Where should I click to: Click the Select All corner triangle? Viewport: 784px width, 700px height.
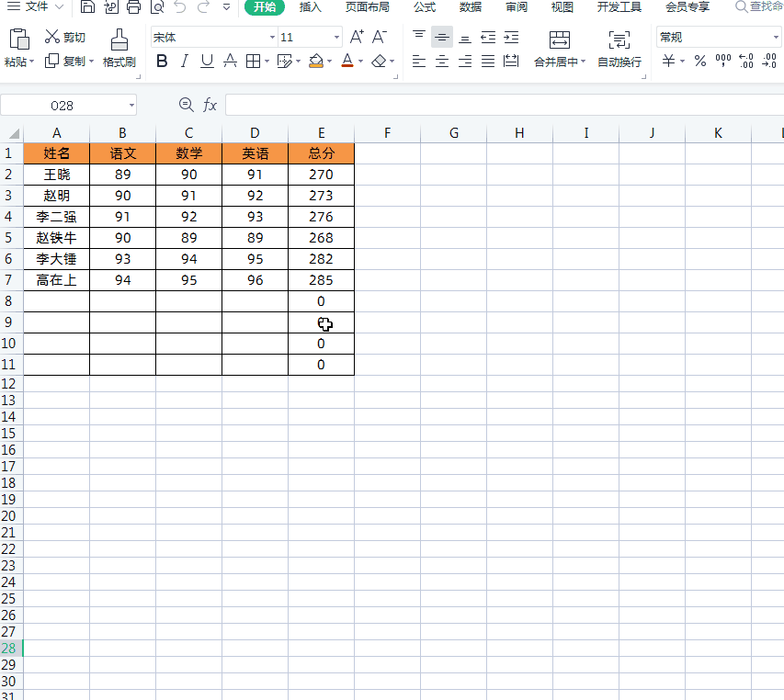(14, 133)
